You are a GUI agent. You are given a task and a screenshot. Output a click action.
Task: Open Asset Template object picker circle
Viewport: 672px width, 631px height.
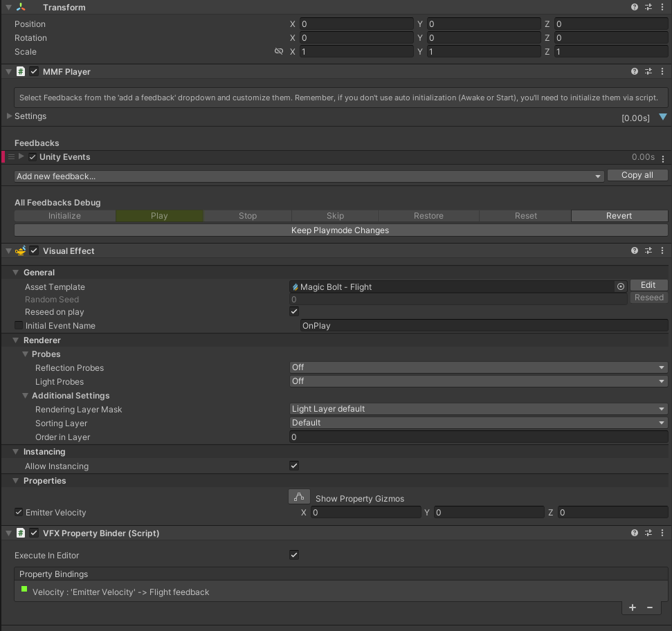[621, 286]
